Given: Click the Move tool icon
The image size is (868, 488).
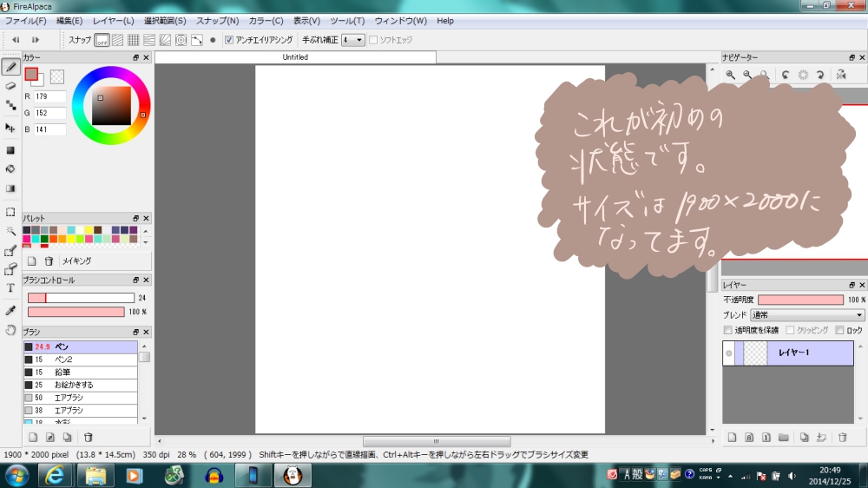Looking at the screenshot, I should [10, 128].
